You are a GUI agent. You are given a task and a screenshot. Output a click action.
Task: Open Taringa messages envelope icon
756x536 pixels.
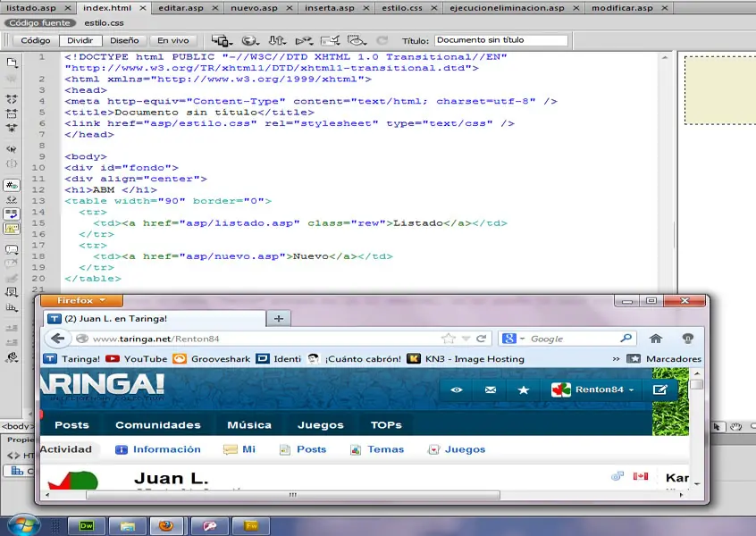tap(491, 389)
